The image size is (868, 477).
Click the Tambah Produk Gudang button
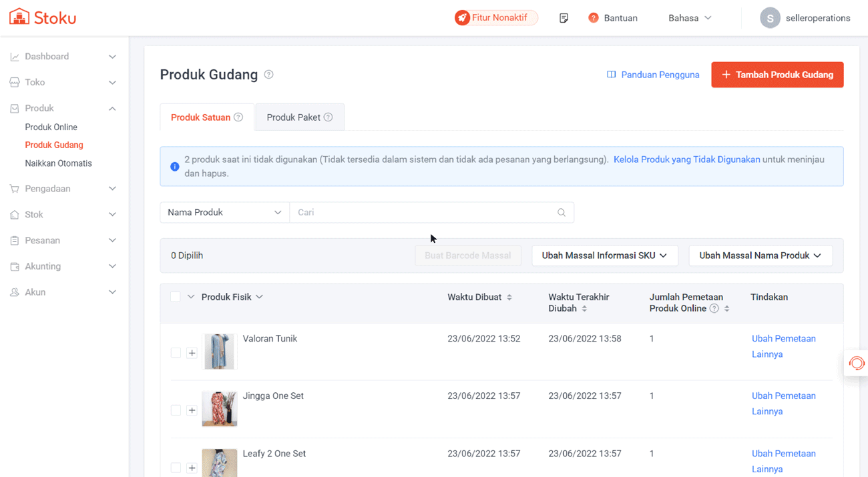777,75
